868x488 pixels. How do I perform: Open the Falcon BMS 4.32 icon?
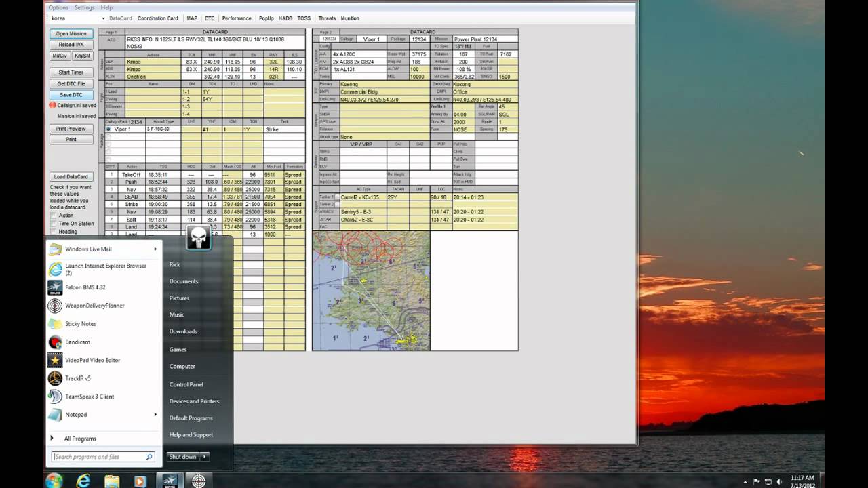(55, 287)
